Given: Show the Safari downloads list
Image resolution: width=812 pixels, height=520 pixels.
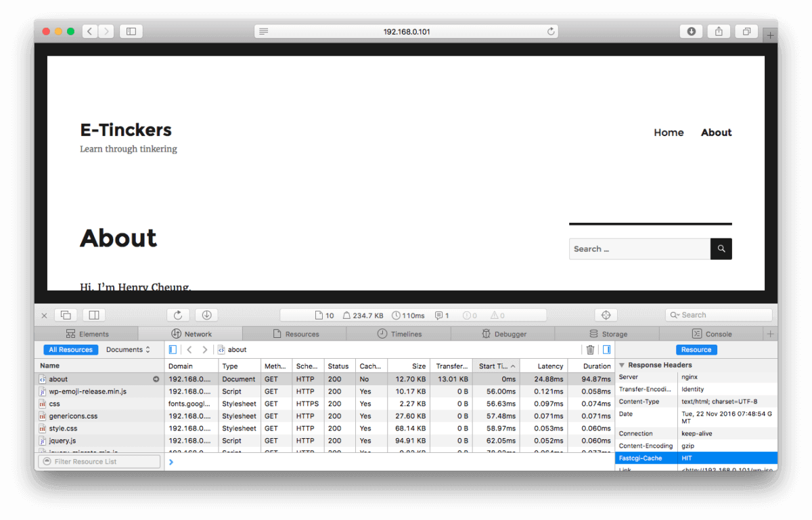Looking at the screenshot, I should 691,31.
